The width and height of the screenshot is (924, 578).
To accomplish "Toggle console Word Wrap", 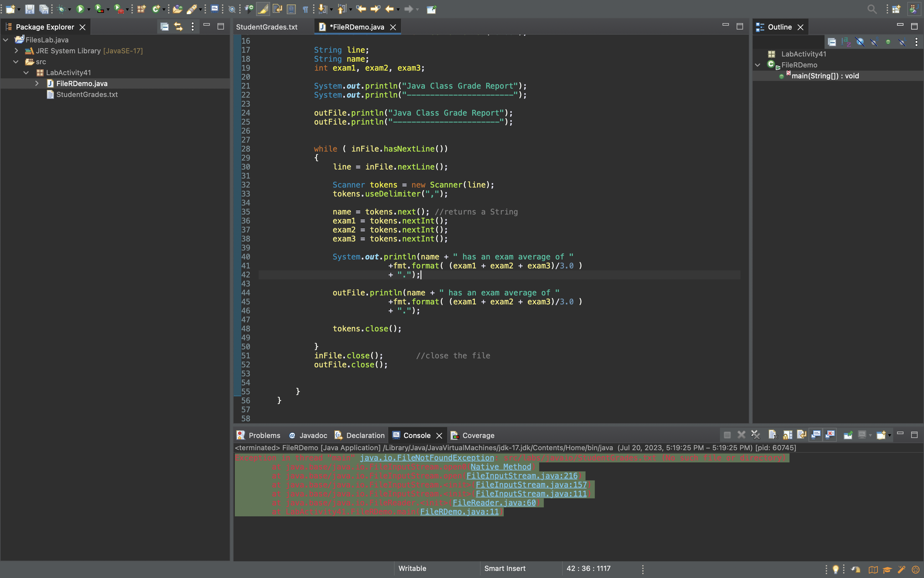I will (x=801, y=435).
